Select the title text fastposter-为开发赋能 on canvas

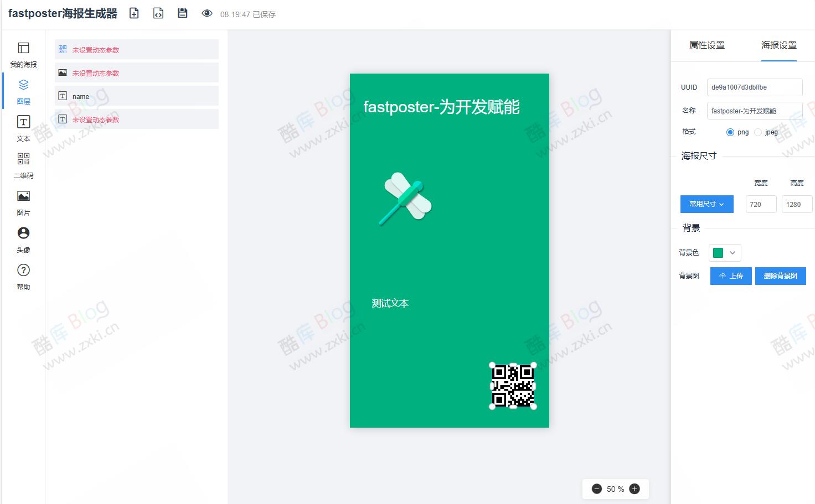point(441,107)
